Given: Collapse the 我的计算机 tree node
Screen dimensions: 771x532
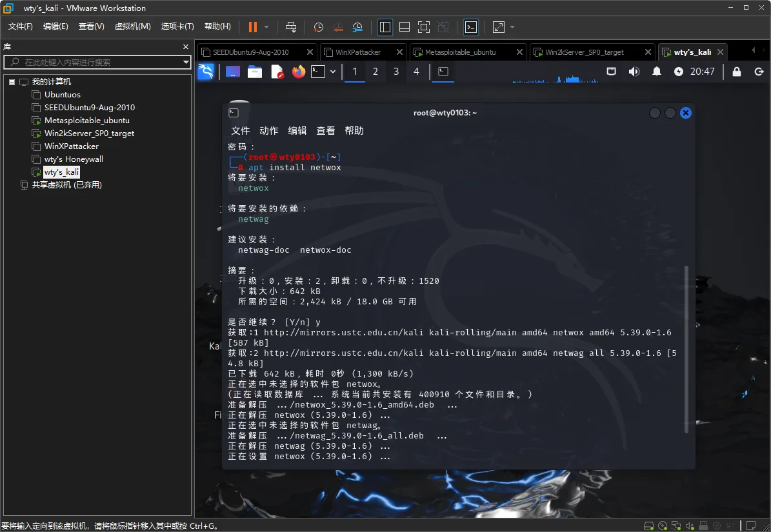Looking at the screenshot, I should (x=12, y=82).
